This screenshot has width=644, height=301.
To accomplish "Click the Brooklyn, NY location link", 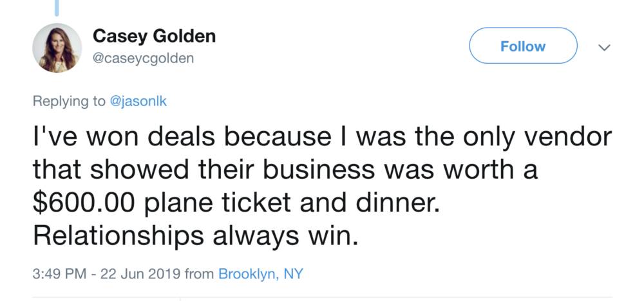I will [260, 273].
